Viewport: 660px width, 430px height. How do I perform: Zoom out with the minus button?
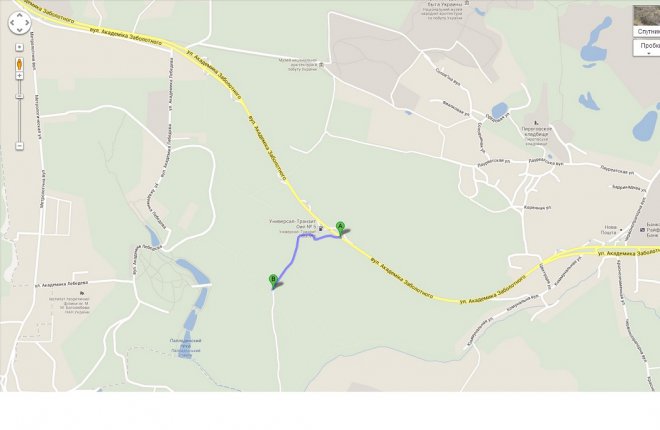(19, 146)
